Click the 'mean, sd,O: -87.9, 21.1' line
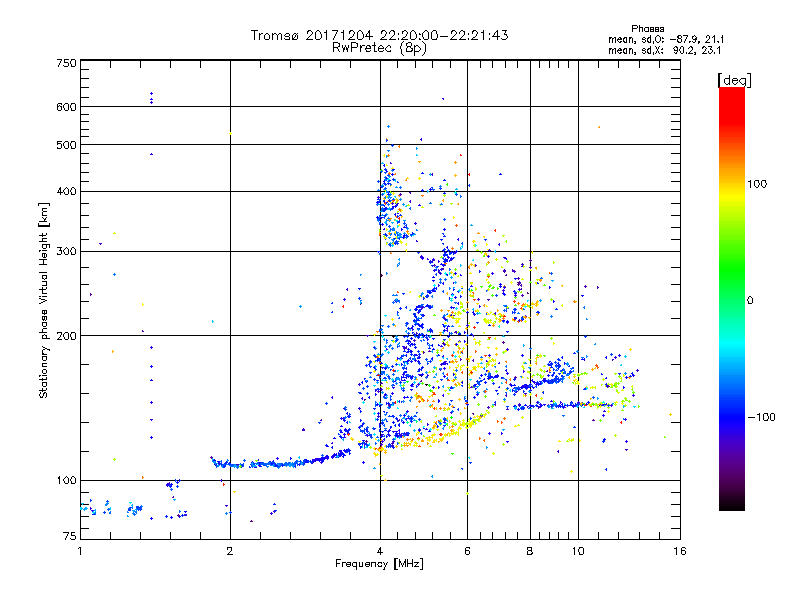The width and height of the screenshot is (800, 600). pos(666,39)
